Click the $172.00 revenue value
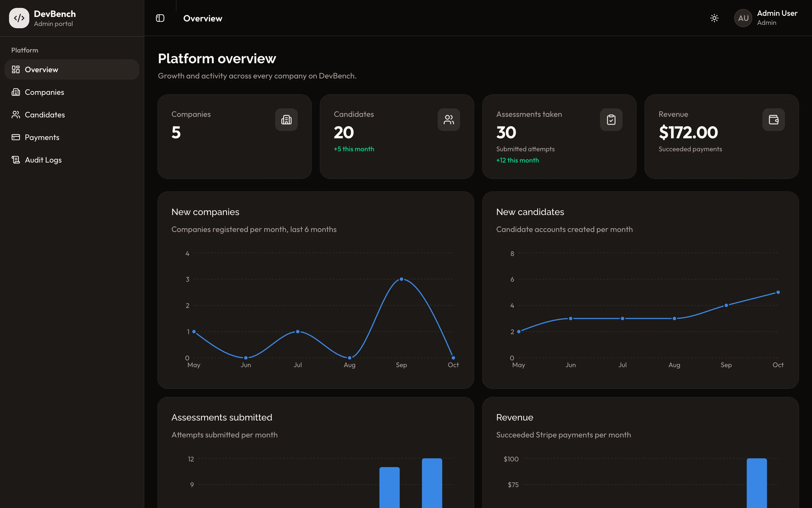812x508 pixels. (x=688, y=132)
